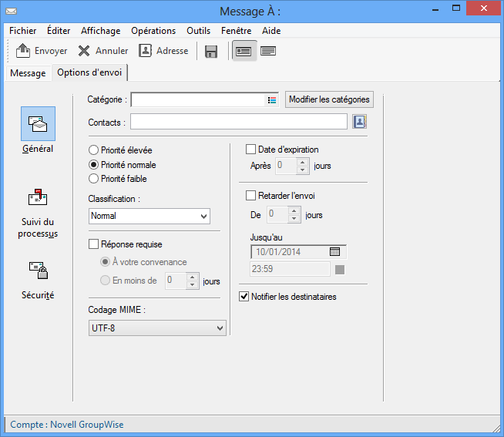Image resolution: width=504 pixels, height=437 pixels.
Task: Click the gray square beside 23:59 time
Action: 340,270
